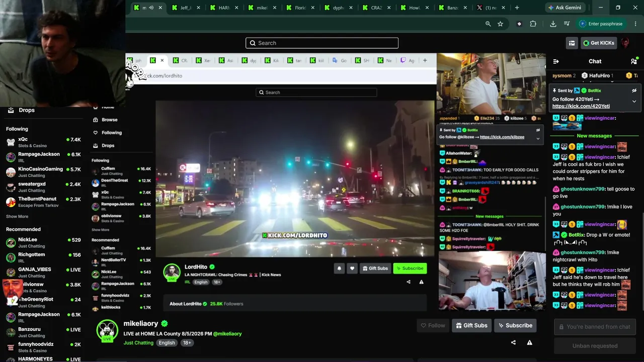
Task: Report mikeliaory stream with warning icon
Action: pos(529,342)
